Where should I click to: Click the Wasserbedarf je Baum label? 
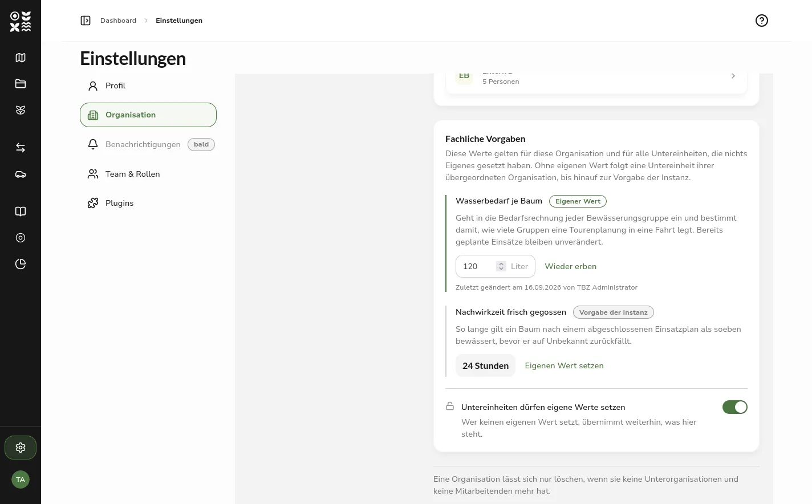tap(499, 201)
